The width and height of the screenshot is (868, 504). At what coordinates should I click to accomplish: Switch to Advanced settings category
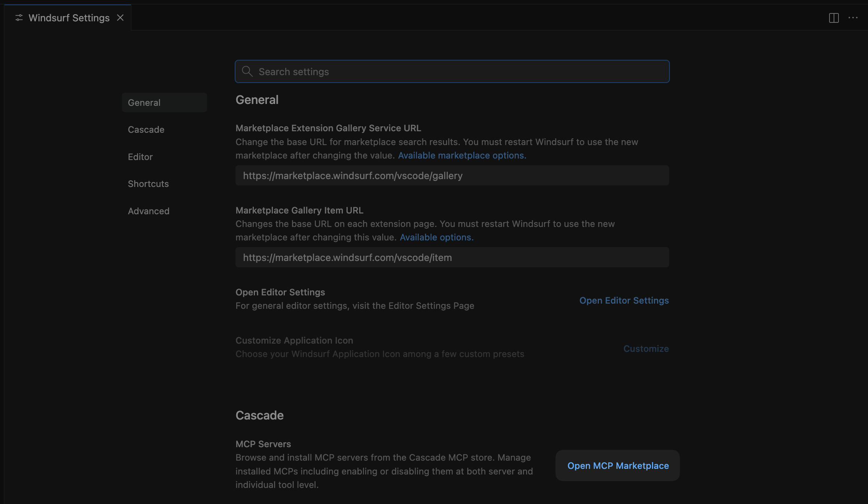(x=148, y=211)
